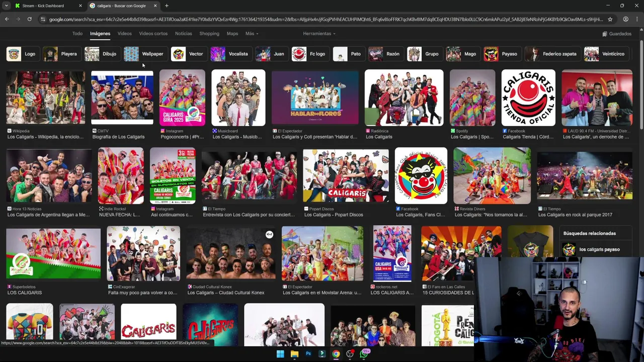This screenshot has height=362, width=644.
Task: Go to the Noticias tab
Action: [183, 34]
